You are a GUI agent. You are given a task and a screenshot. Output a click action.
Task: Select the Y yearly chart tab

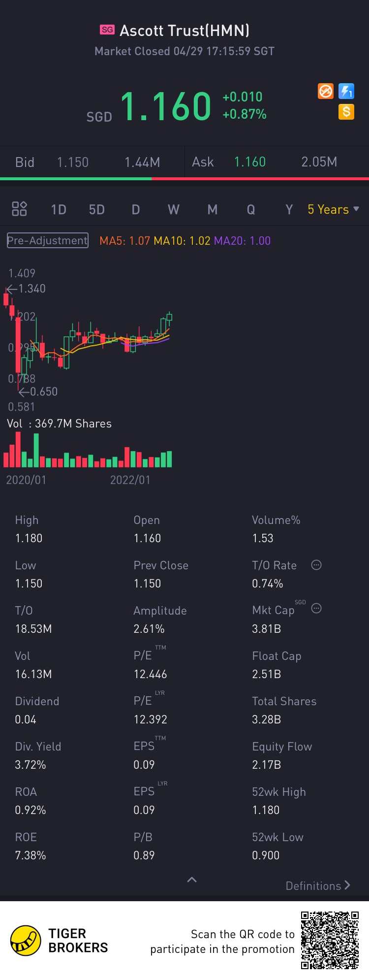(289, 210)
